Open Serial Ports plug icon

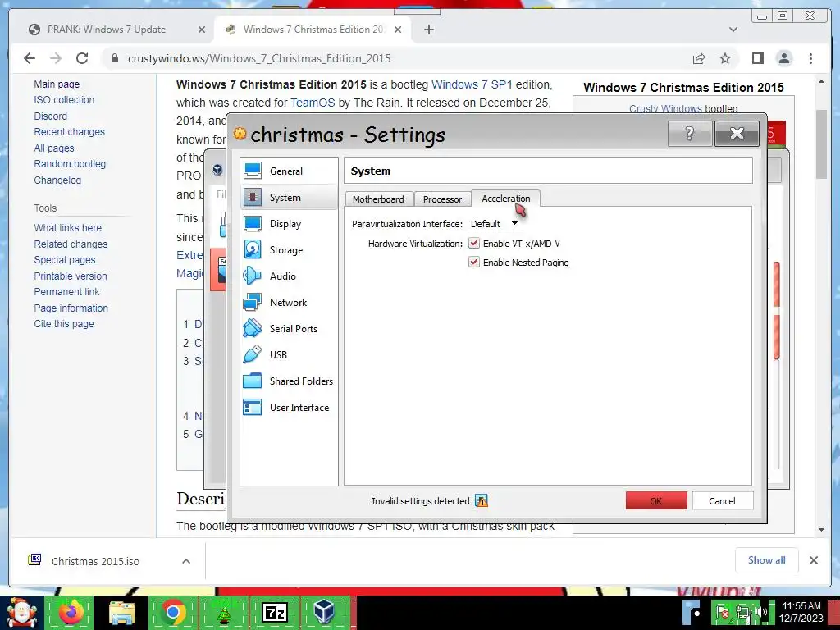[253, 328]
